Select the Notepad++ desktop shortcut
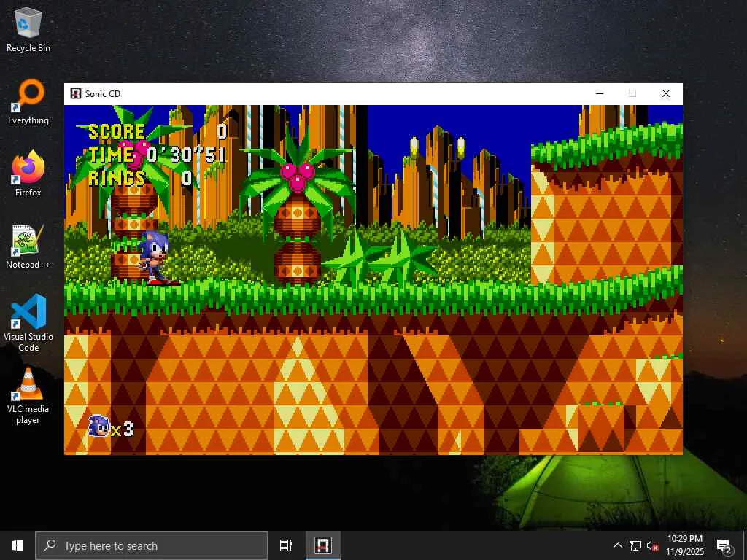The width and height of the screenshot is (747, 560). pyautogui.click(x=28, y=246)
